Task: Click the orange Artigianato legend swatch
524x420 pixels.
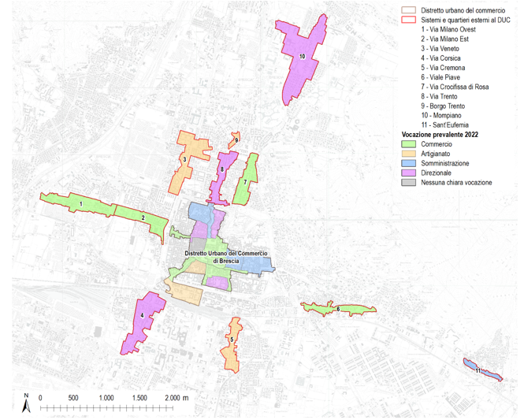Action: [x=408, y=154]
